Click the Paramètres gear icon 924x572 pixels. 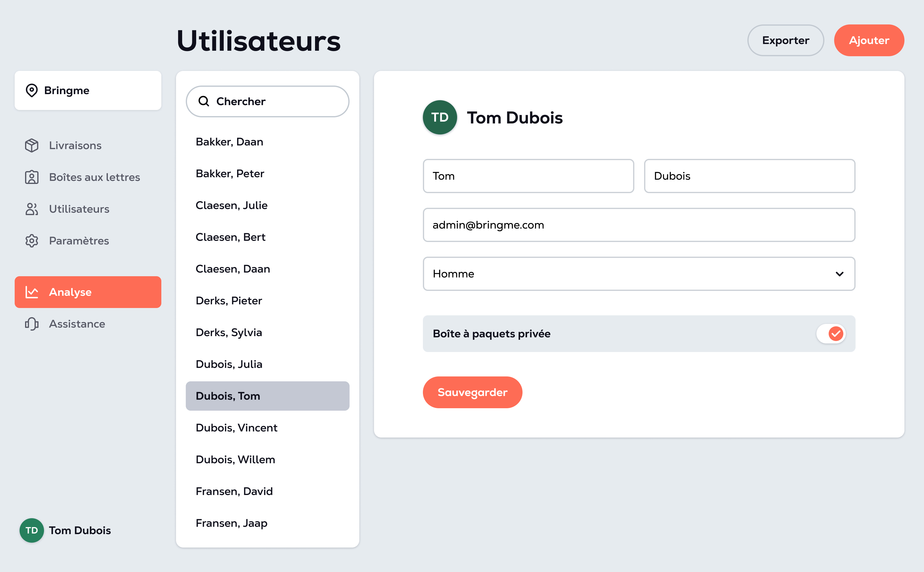[32, 240]
